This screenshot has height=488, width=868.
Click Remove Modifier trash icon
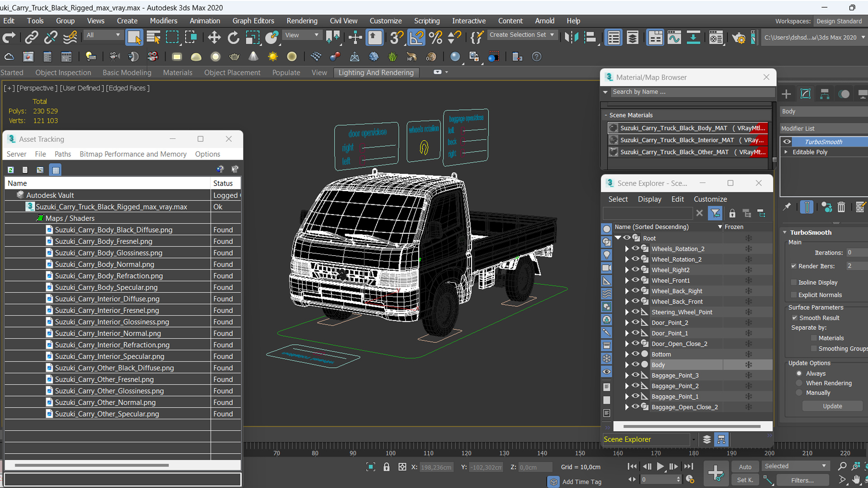(x=841, y=207)
